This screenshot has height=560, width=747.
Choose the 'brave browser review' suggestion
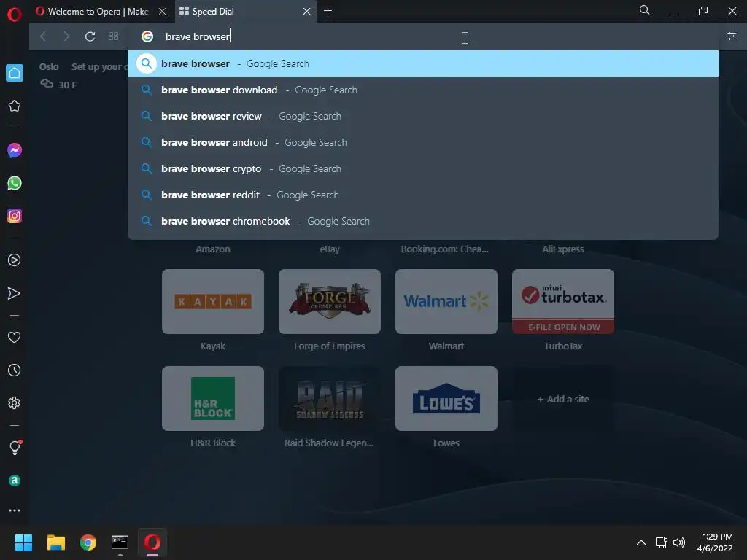coord(423,116)
